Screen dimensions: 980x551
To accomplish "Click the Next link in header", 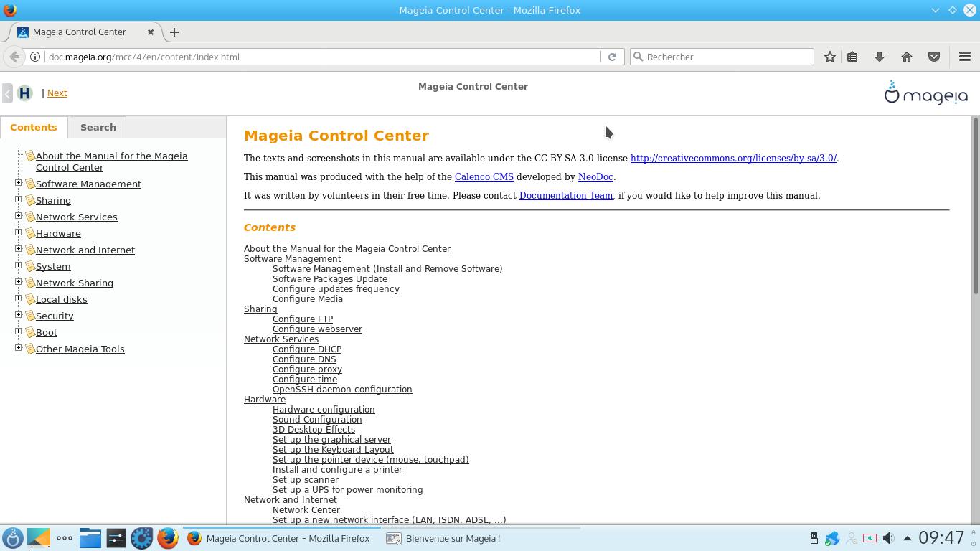I will point(57,93).
